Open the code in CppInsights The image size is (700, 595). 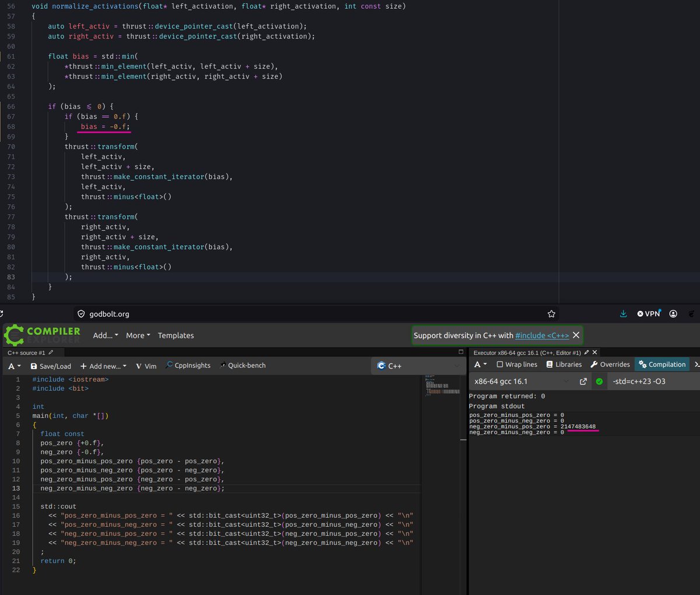(x=188, y=365)
